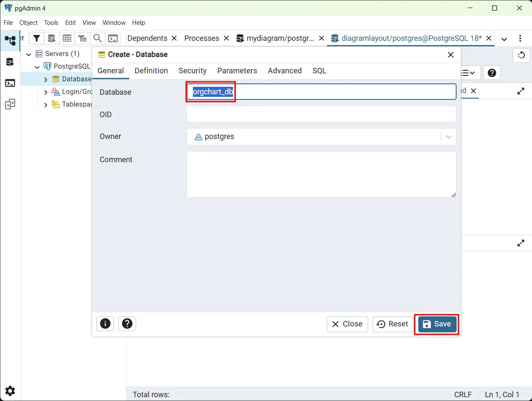Viewport: 532px width, 401px height.
Task: Click the info button in Create dialog
Action: (105, 323)
